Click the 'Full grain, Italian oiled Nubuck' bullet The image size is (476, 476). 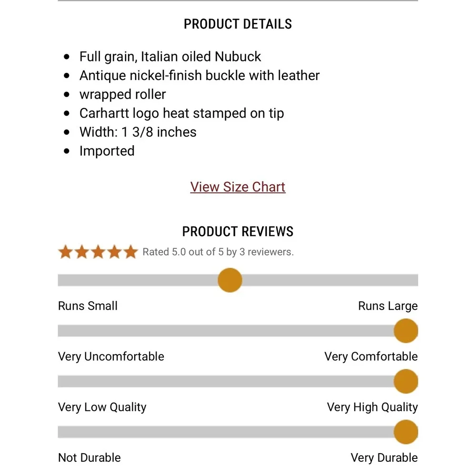170,57
